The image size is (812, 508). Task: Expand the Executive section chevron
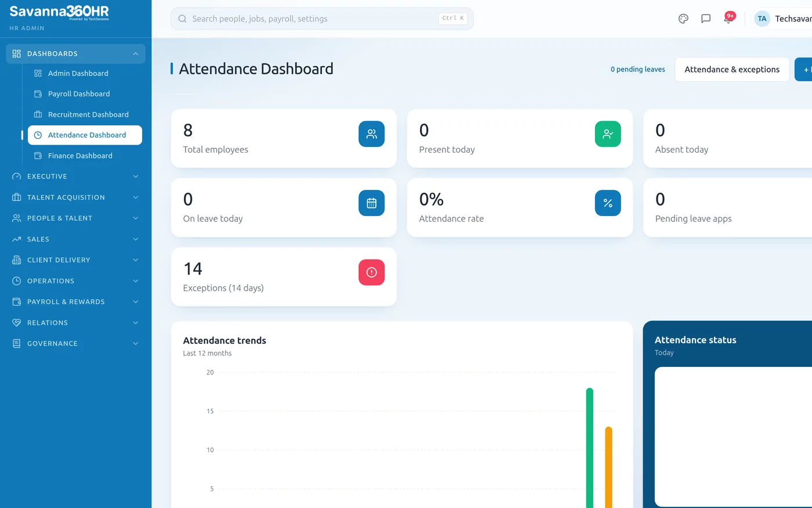point(135,176)
